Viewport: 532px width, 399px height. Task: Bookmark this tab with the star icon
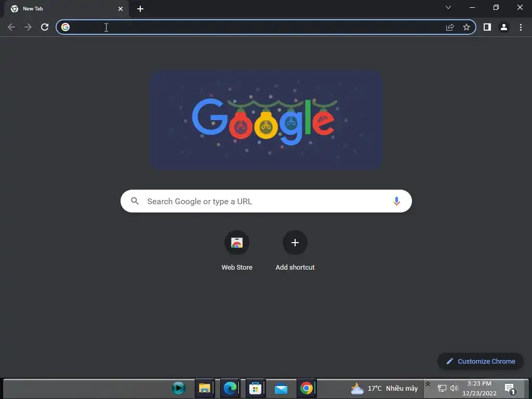coord(467,27)
